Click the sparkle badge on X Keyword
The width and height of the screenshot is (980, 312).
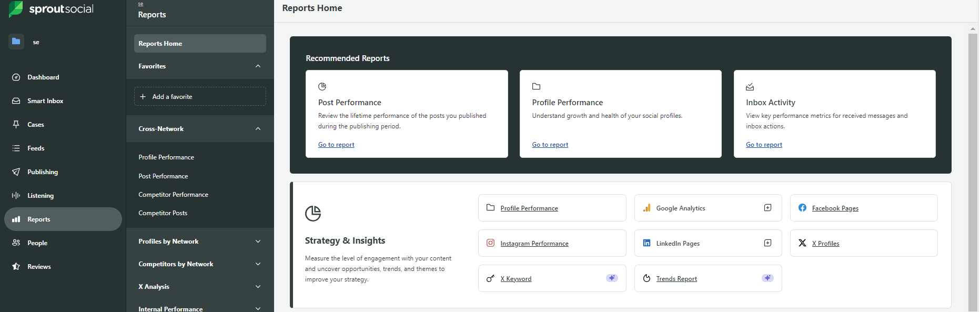pos(612,278)
